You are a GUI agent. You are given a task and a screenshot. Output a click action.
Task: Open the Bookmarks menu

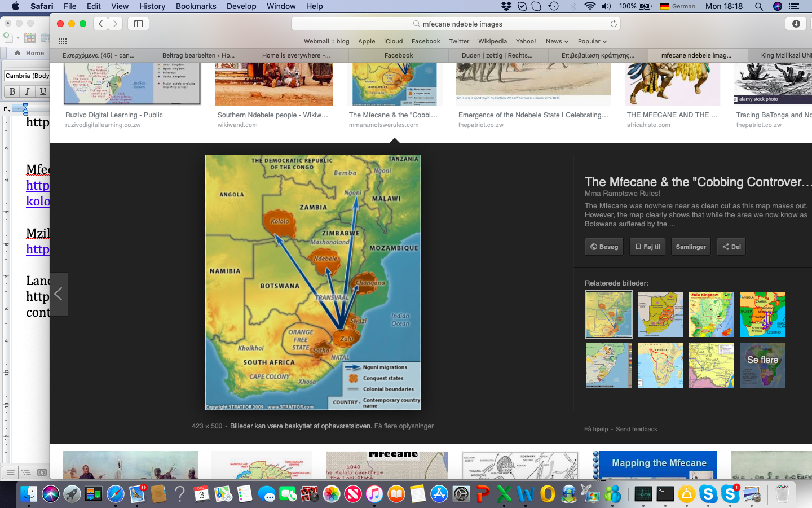point(196,6)
